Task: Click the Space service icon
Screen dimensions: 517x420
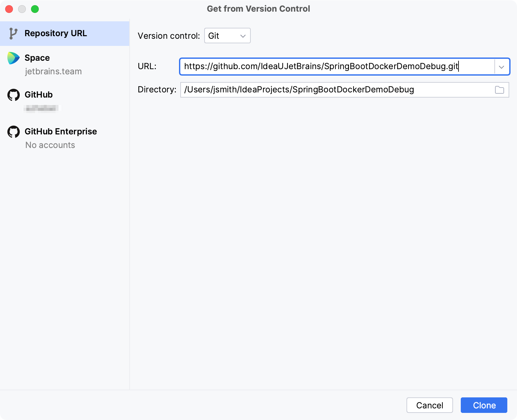Action: [x=13, y=58]
